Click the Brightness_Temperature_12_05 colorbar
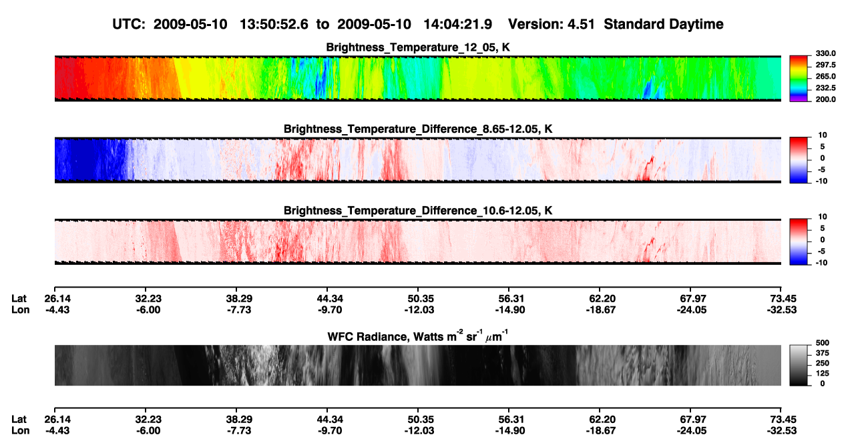This screenshot has width=868, height=445. click(x=799, y=78)
